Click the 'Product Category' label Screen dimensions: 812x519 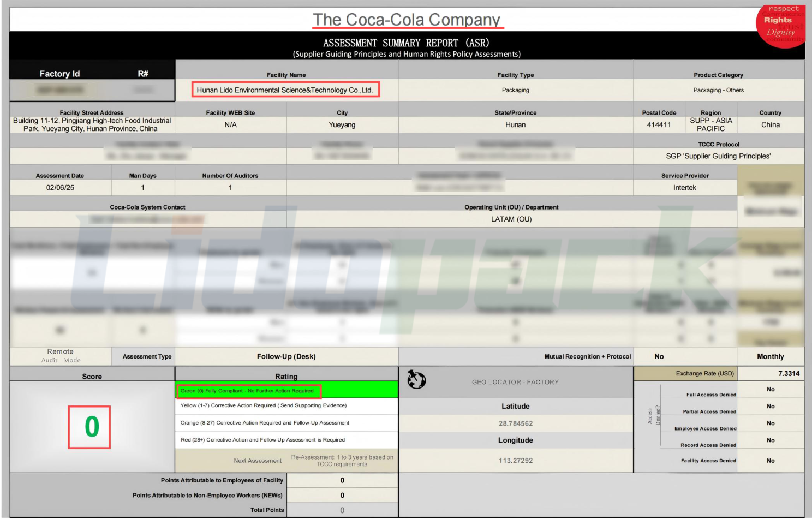point(718,75)
